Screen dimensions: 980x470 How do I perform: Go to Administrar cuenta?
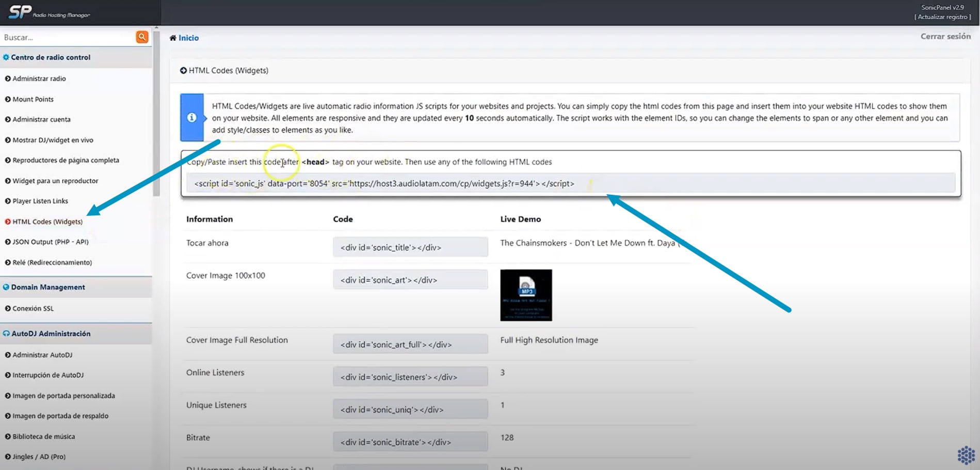(x=41, y=119)
